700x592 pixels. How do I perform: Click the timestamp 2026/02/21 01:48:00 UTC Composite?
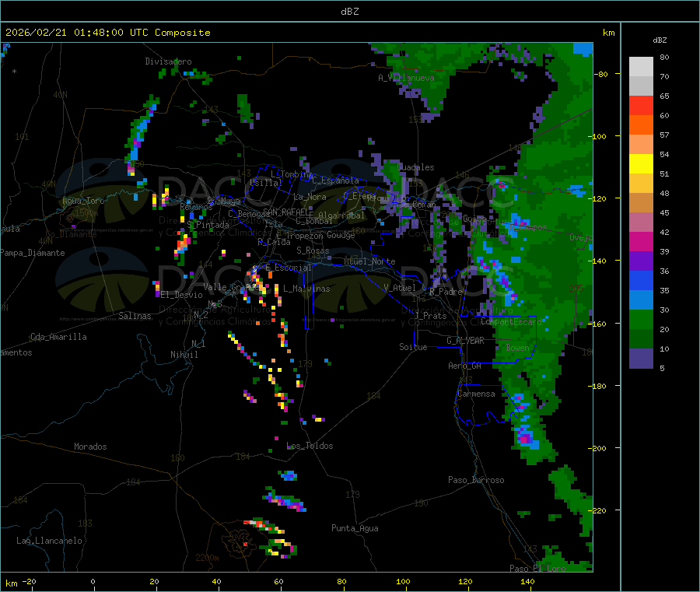pos(107,33)
